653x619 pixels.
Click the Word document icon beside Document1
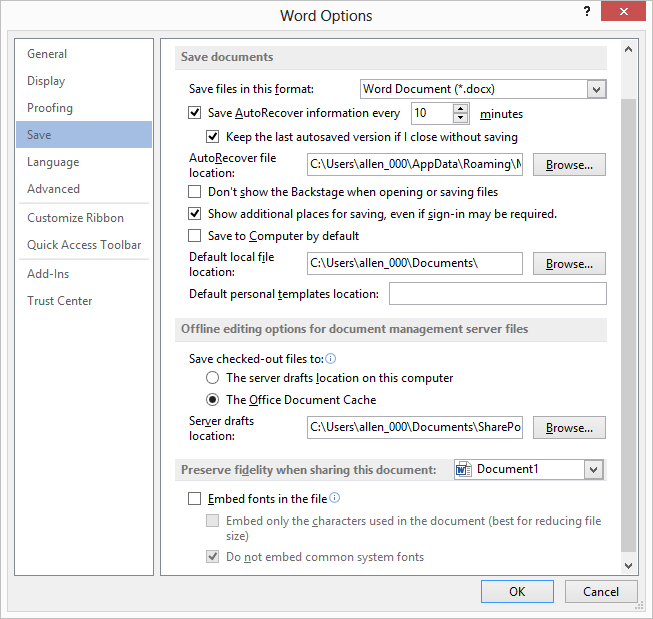point(464,469)
